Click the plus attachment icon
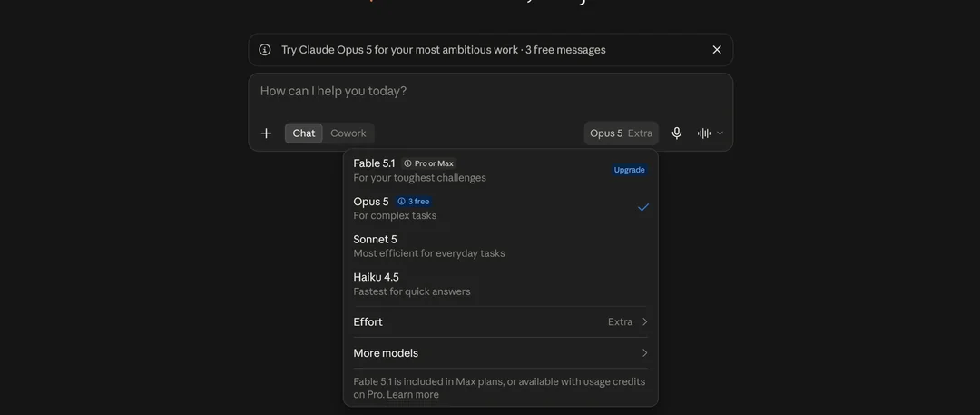 tap(266, 133)
